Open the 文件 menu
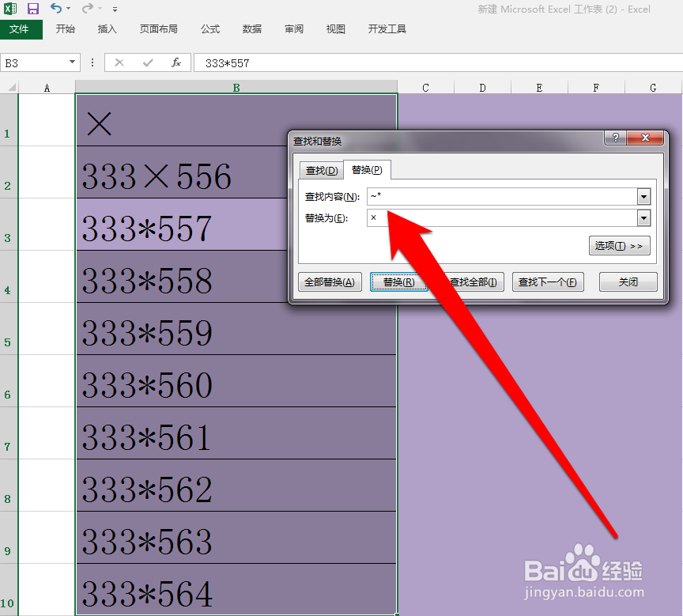The height and width of the screenshot is (616, 683). coord(22,28)
